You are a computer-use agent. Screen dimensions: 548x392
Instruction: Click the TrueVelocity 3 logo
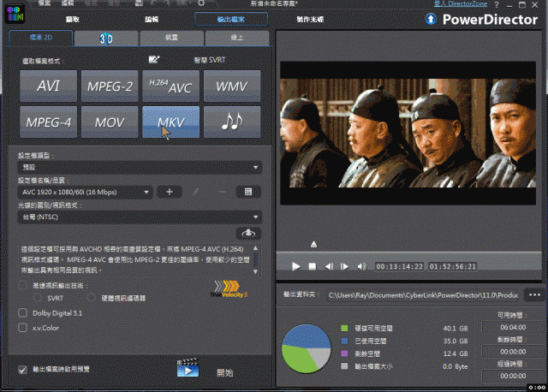click(229, 289)
